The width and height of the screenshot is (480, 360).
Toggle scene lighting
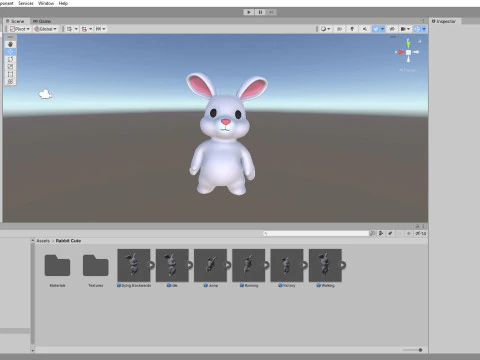tap(352, 29)
